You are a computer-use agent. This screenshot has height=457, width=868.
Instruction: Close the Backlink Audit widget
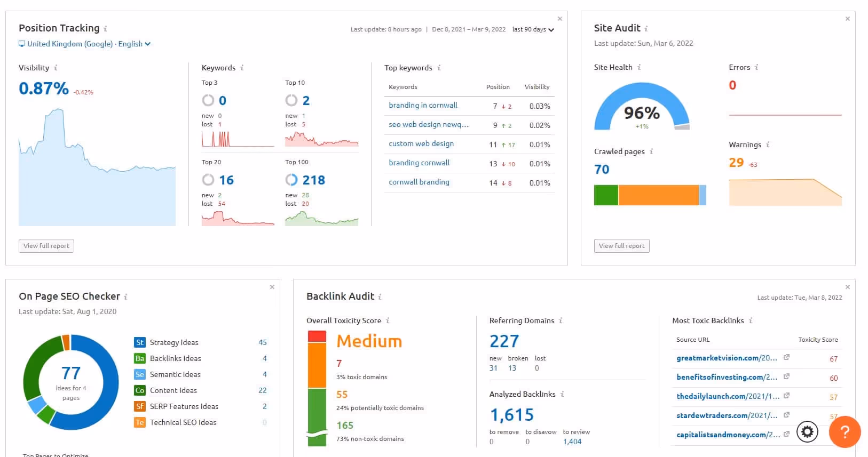click(847, 287)
